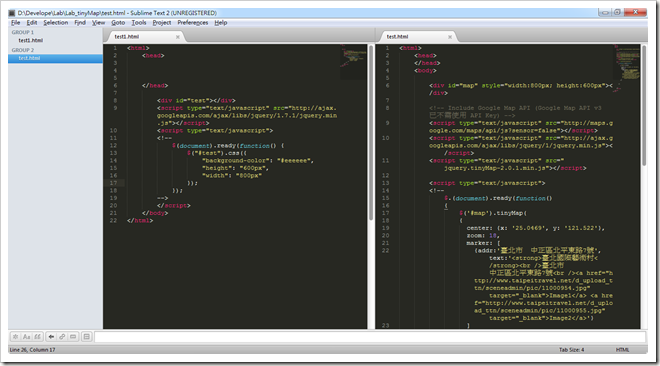Viewport: 660px width, 366px height.
Task: Focus the find input field
Action: (370, 337)
